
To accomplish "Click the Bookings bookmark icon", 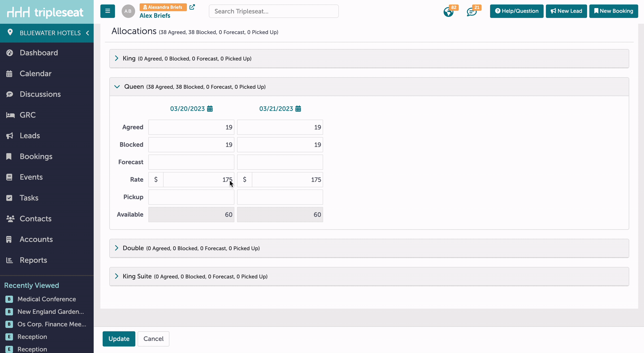I will point(9,156).
